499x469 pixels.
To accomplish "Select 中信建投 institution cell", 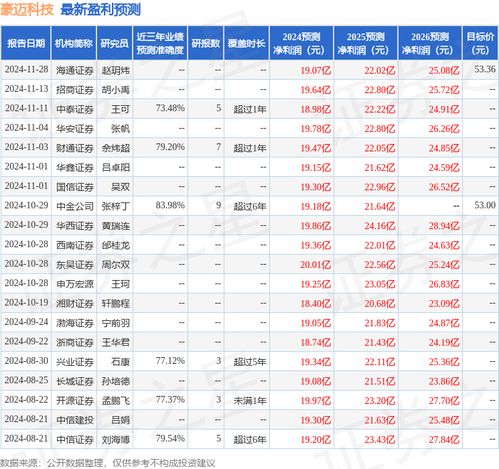I will point(75,420).
